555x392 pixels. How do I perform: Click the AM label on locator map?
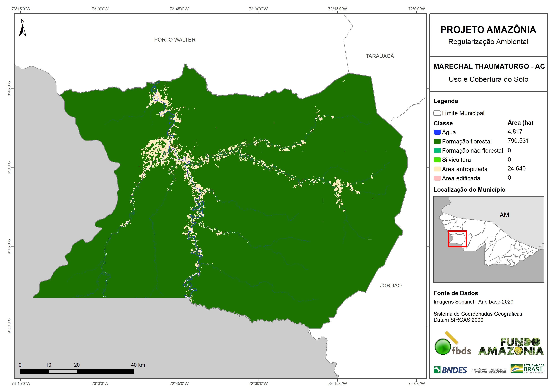coord(504,215)
